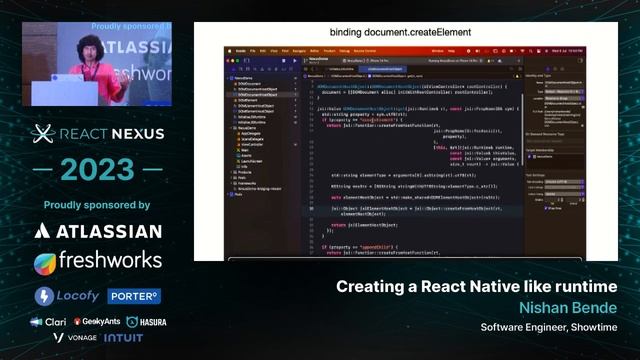The image size is (640, 360).
Task: Select the AppDelegate file
Action: (x=250, y=133)
